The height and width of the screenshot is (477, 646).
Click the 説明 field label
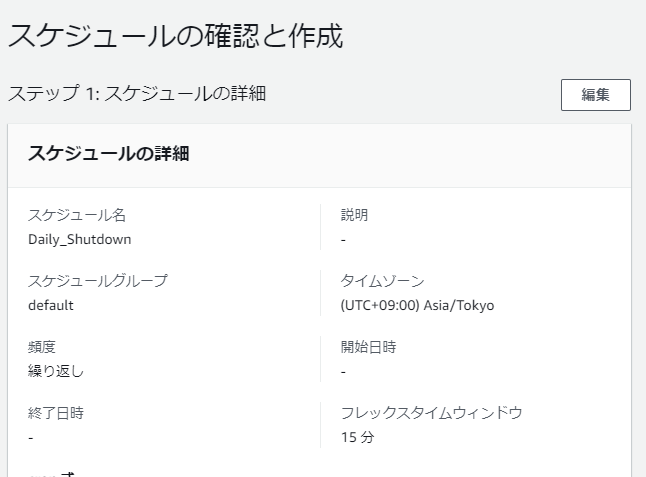[354, 215]
